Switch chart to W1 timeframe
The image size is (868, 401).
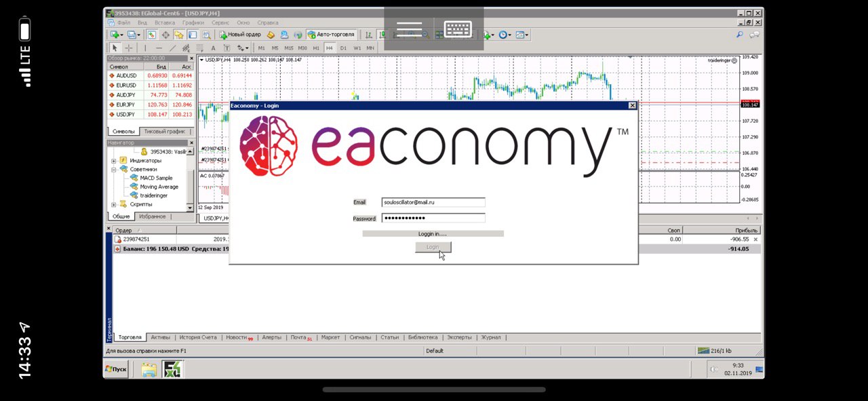point(357,48)
